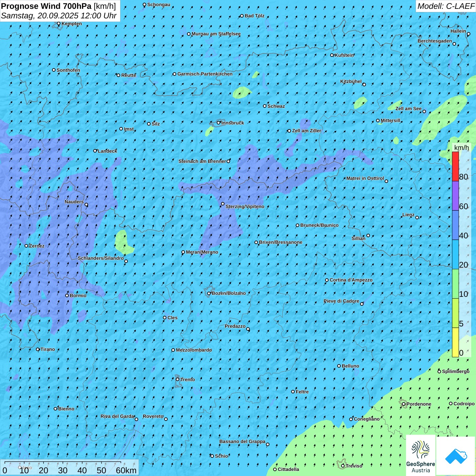Click the blue cloud logo icon
Viewport: 476px width, 476px height.
[x=456, y=456]
